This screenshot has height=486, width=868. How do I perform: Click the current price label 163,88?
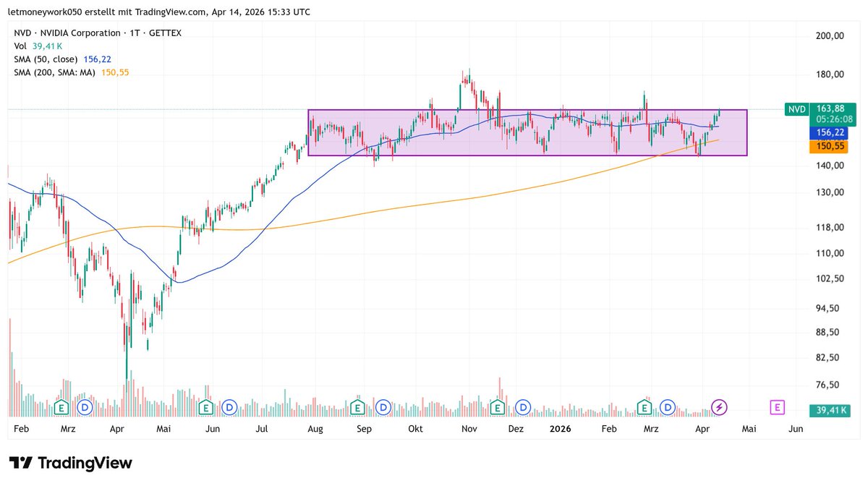click(x=830, y=108)
